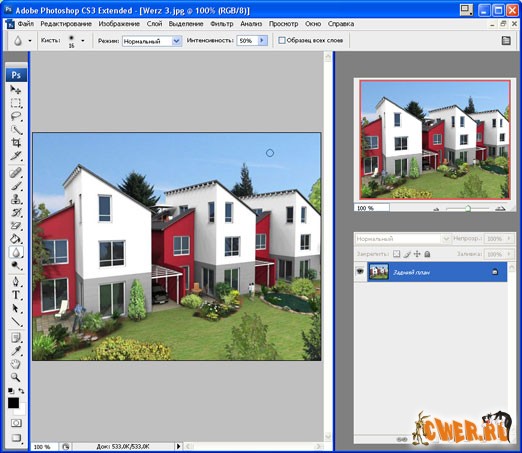
Task: Select the Slice tool
Action: coord(15,156)
